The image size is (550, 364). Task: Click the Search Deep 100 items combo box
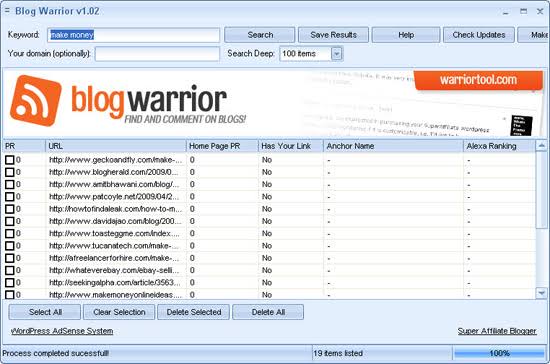point(311,54)
